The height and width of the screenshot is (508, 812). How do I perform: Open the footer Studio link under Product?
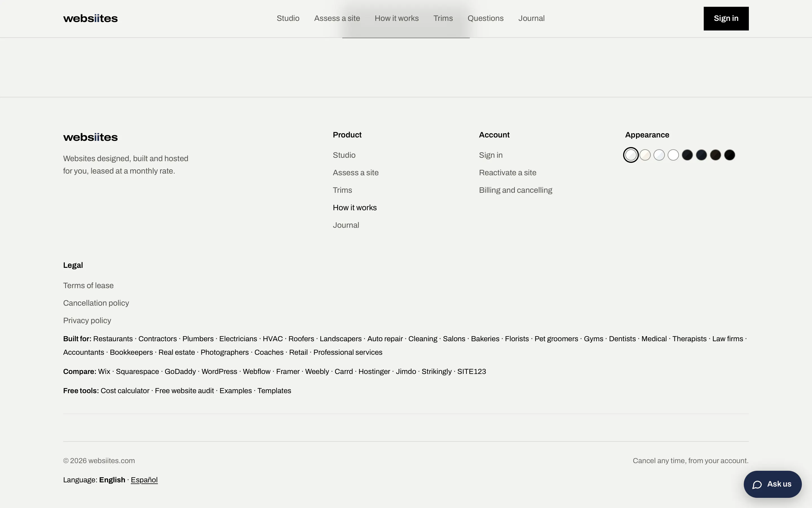click(x=344, y=155)
